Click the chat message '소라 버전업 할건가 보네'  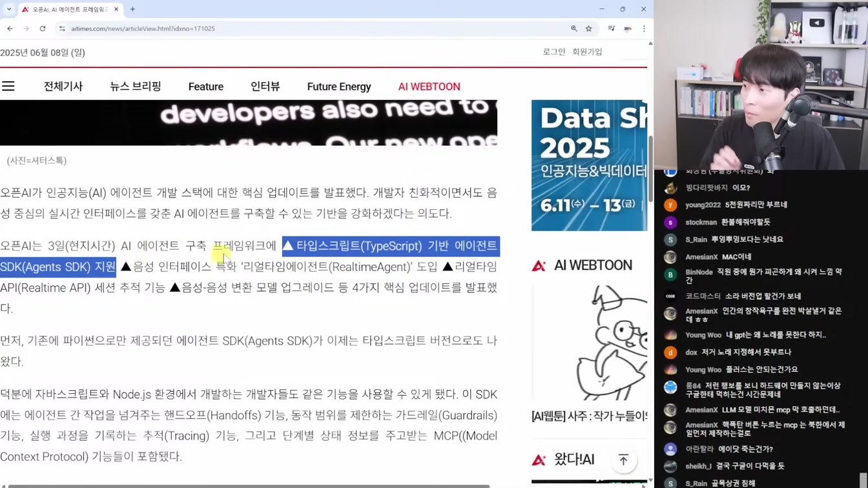pos(763,296)
